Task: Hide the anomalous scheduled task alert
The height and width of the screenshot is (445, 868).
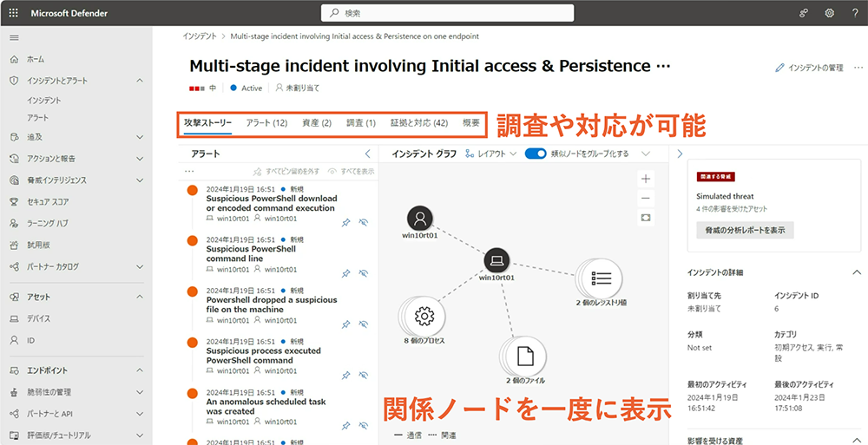Action: pos(364,425)
